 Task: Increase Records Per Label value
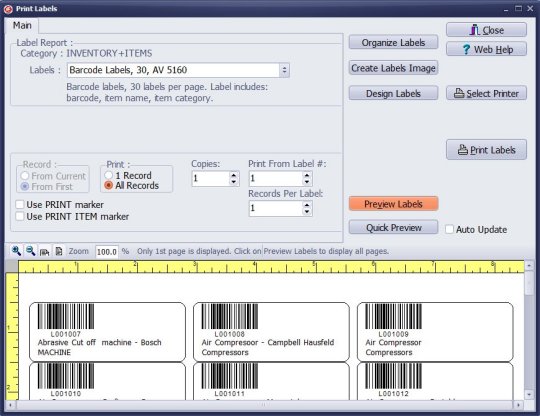point(307,205)
